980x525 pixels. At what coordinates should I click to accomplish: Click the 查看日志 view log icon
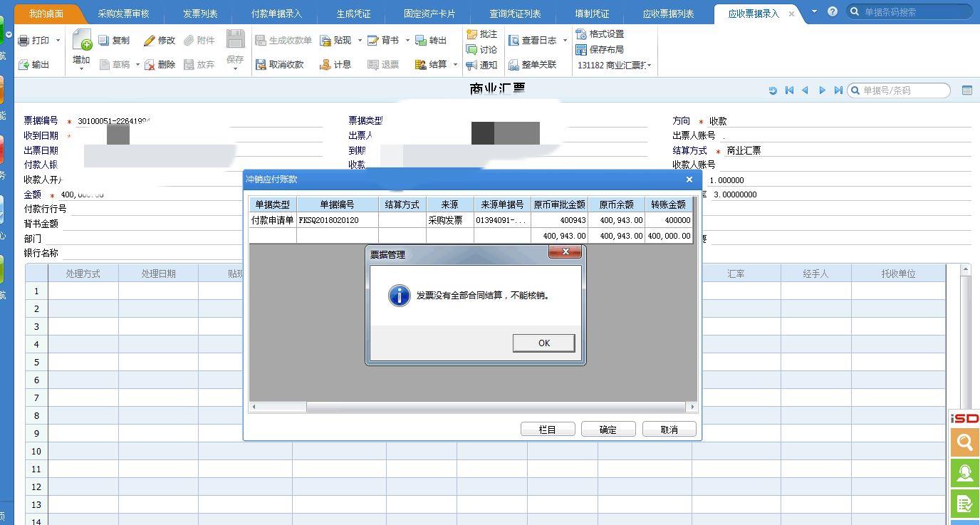coord(514,41)
